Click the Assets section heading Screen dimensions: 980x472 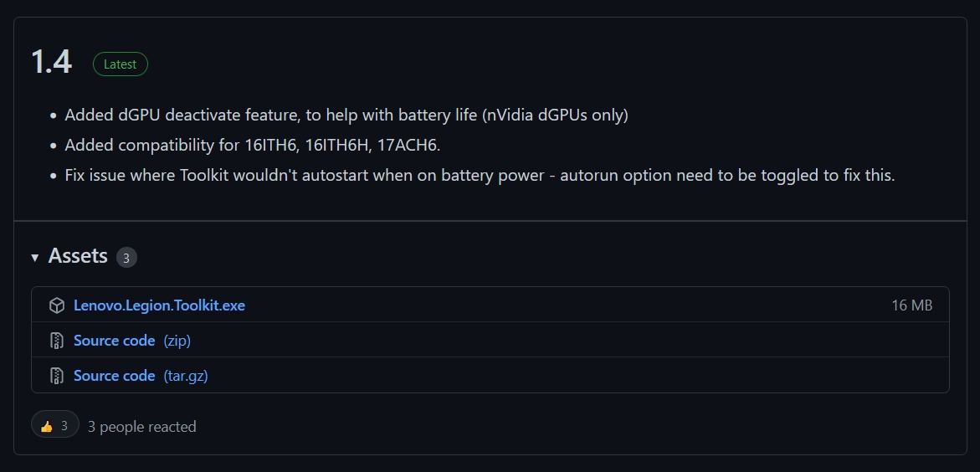pyautogui.click(x=78, y=256)
